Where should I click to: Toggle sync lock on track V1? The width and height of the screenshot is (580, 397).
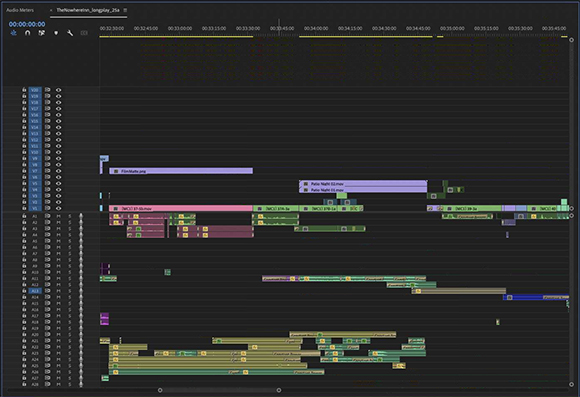tap(47, 208)
